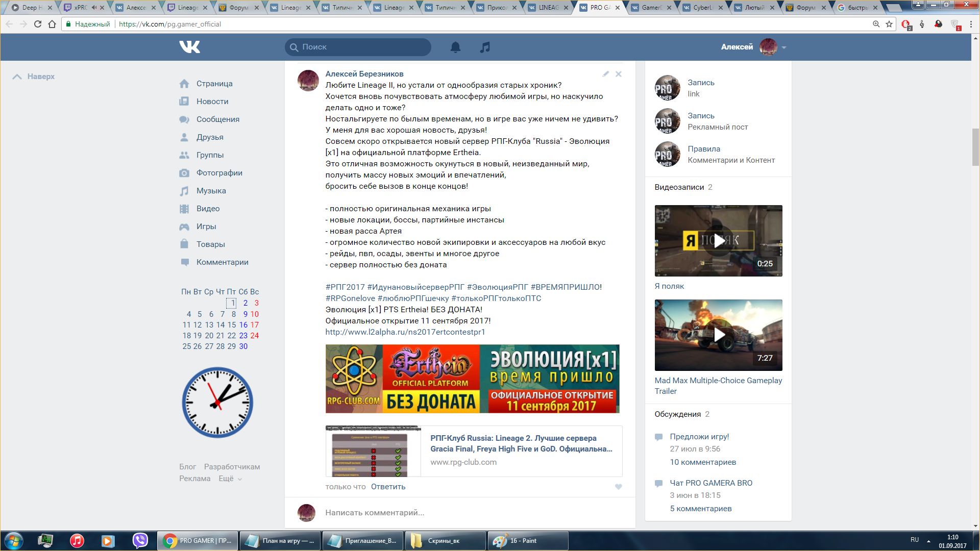Play the Я поляк video
This screenshot has width=980, height=551.
(x=719, y=241)
